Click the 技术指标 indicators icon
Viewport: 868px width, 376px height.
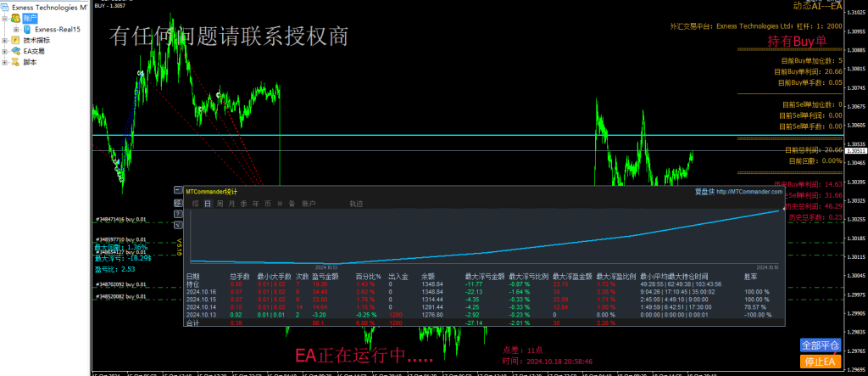click(15, 40)
